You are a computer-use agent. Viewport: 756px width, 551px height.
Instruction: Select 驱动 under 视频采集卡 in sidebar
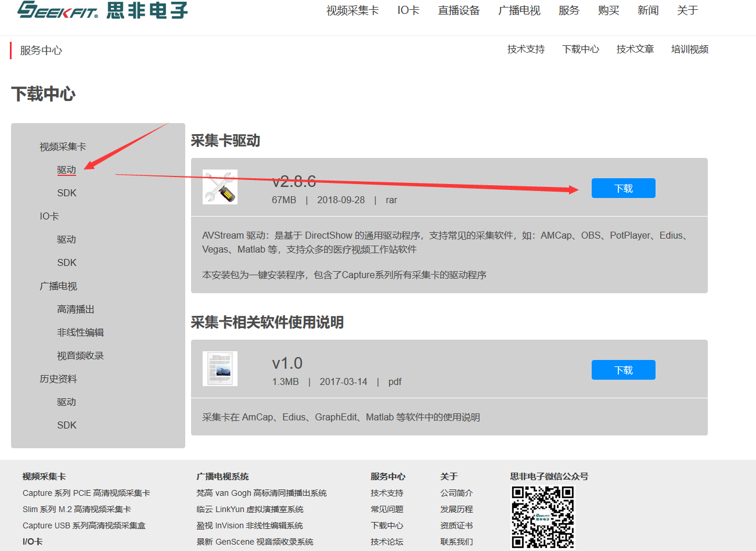point(67,170)
